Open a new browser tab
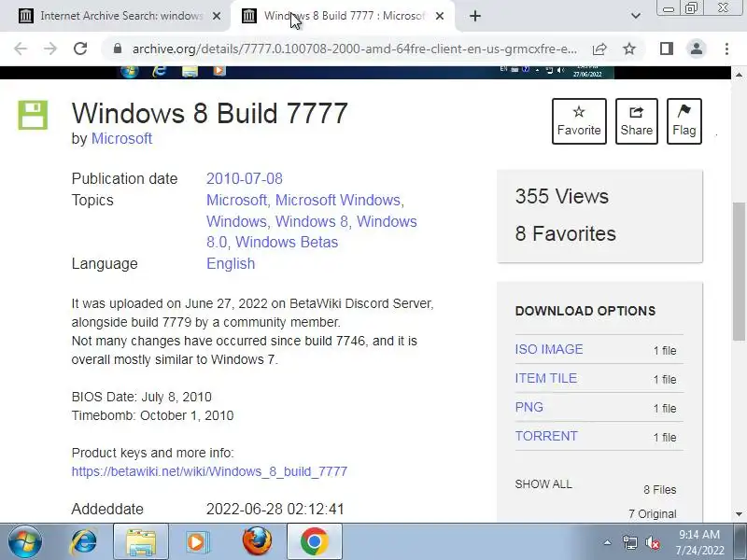The image size is (747, 560). (475, 16)
